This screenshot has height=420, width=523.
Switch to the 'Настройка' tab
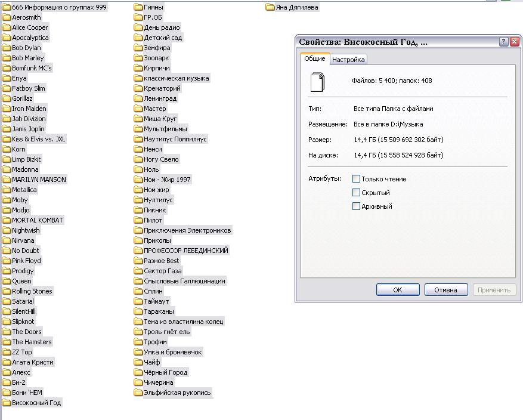click(x=348, y=60)
